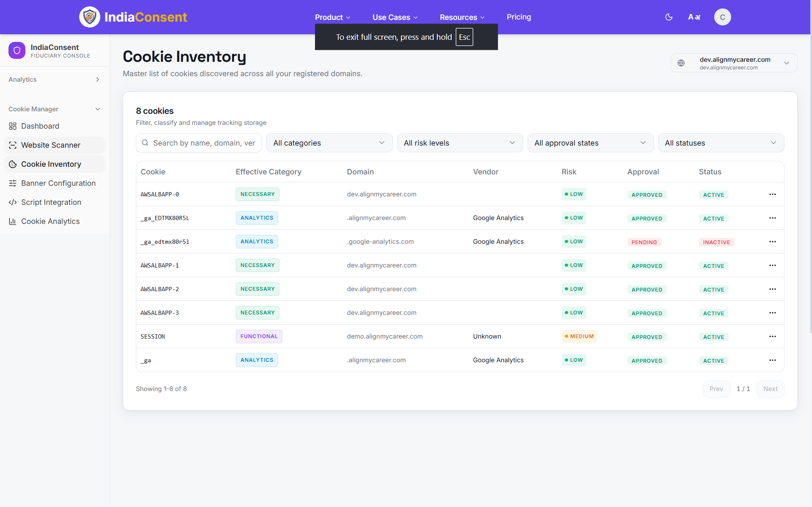This screenshot has width=812, height=507.
Task: Open actions menu for _ga row
Action: tap(773, 360)
